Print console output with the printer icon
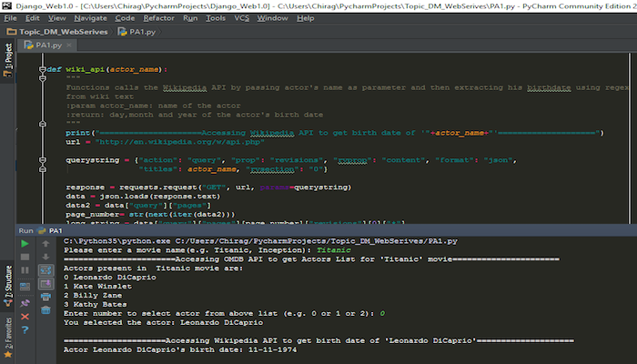The width and height of the screenshot is (637, 364). pyautogui.click(x=45, y=297)
